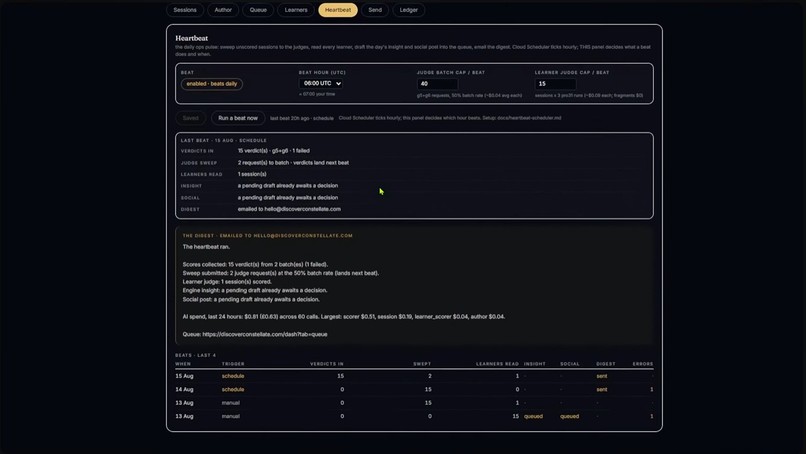This screenshot has width=806, height=454.
Task: Click the 'Heartbeat' panel heading
Action: coord(191,38)
